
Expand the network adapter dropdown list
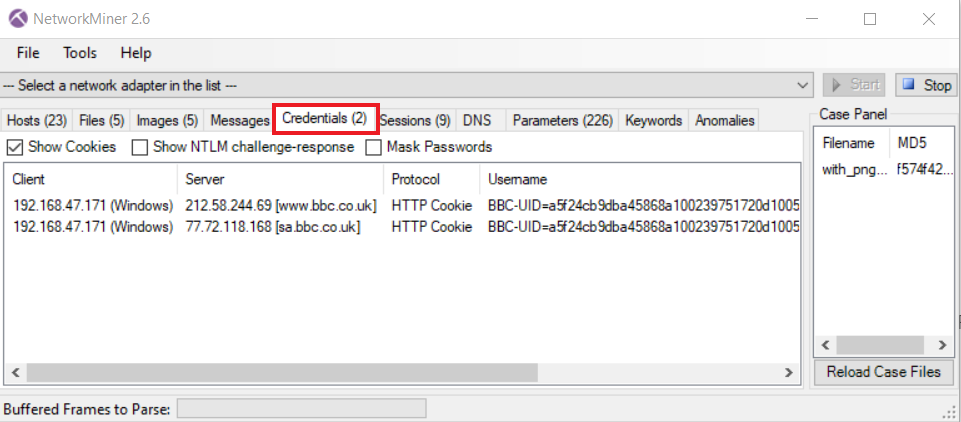coord(802,86)
